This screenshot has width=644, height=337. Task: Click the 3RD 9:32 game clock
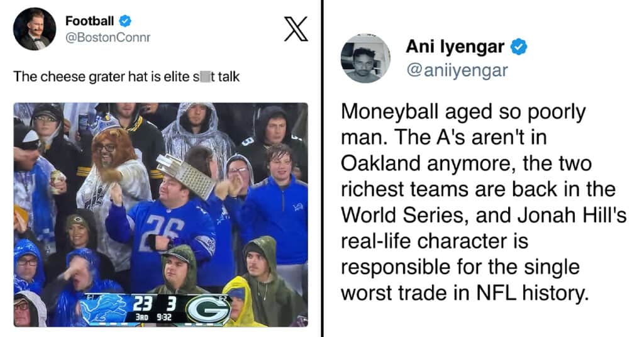[x=154, y=317]
